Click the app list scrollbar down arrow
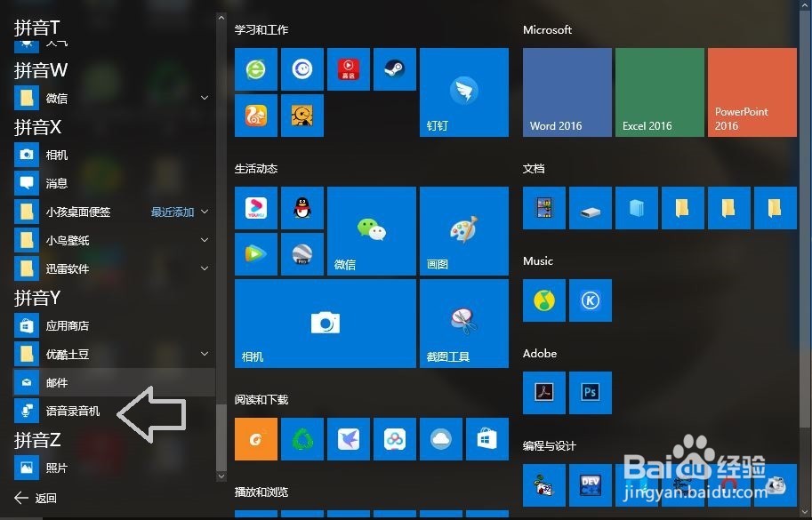 pyautogui.click(x=221, y=476)
